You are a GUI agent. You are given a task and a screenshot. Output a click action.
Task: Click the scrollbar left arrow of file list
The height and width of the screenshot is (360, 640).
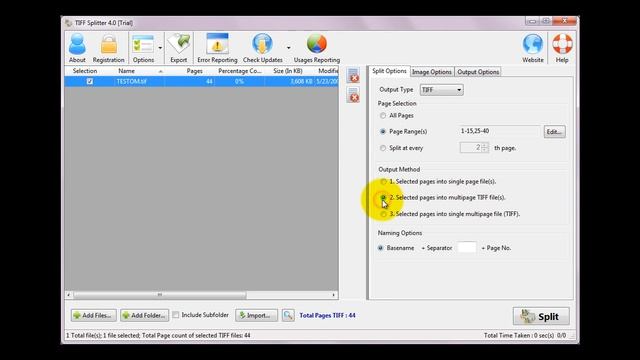(69, 295)
